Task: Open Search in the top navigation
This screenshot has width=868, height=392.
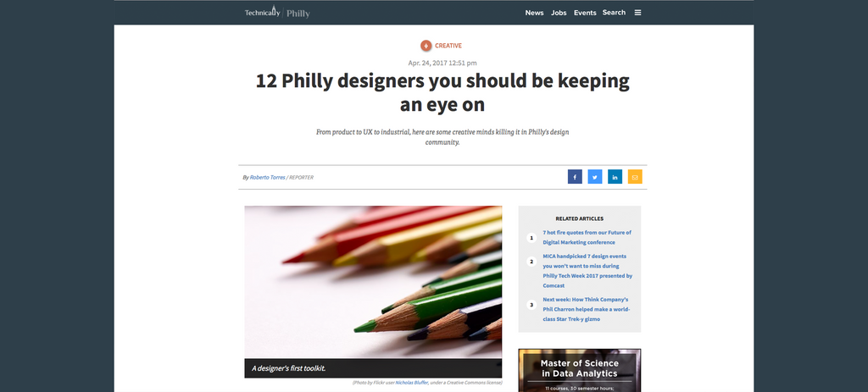Action: point(614,13)
